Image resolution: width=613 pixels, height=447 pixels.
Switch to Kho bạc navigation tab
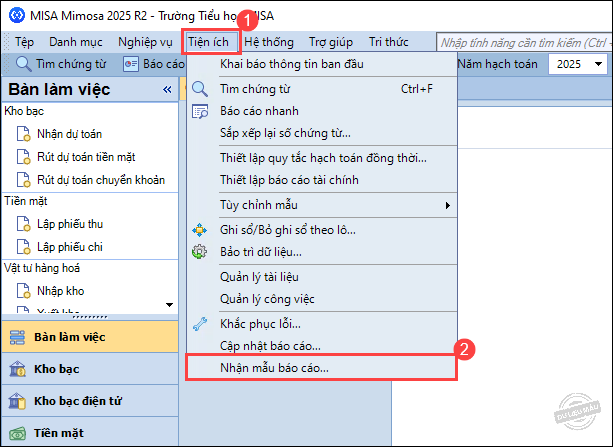click(x=90, y=369)
